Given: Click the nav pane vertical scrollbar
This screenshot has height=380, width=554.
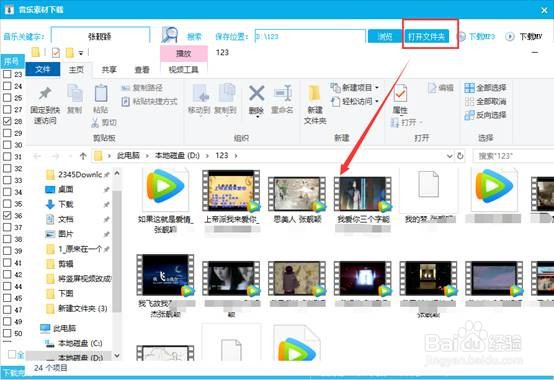Looking at the screenshot, I should click(117, 251).
